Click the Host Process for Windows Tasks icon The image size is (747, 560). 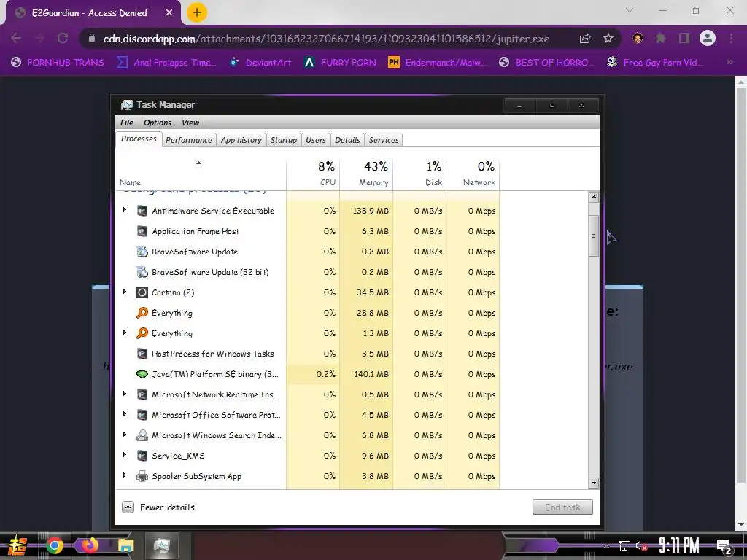pyautogui.click(x=142, y=354)
